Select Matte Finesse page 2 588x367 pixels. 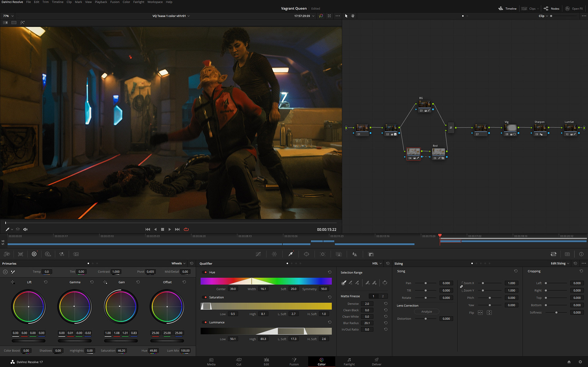point(383,296)
